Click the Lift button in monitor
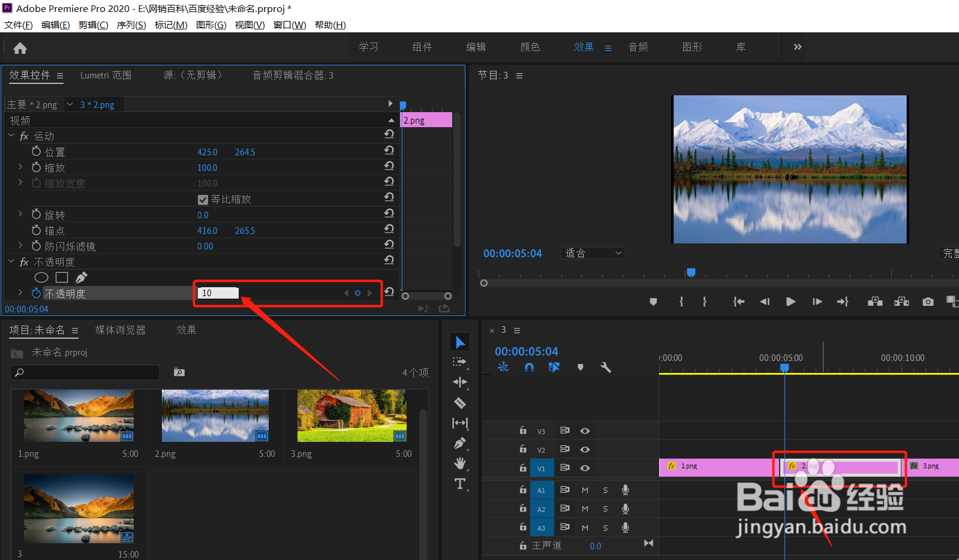The height and width of the screenshot is (560, 959). point(875,302)
